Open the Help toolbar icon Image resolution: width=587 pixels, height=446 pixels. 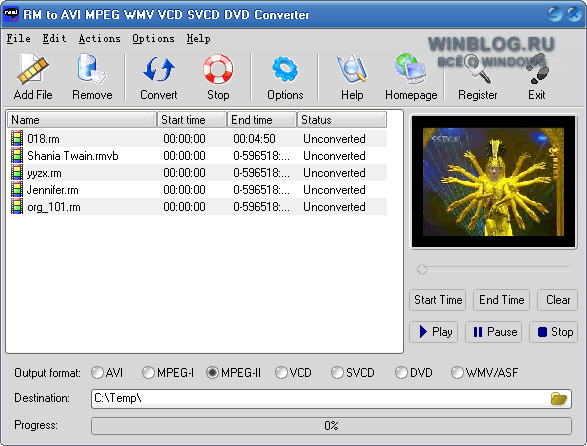pos(352,69)
